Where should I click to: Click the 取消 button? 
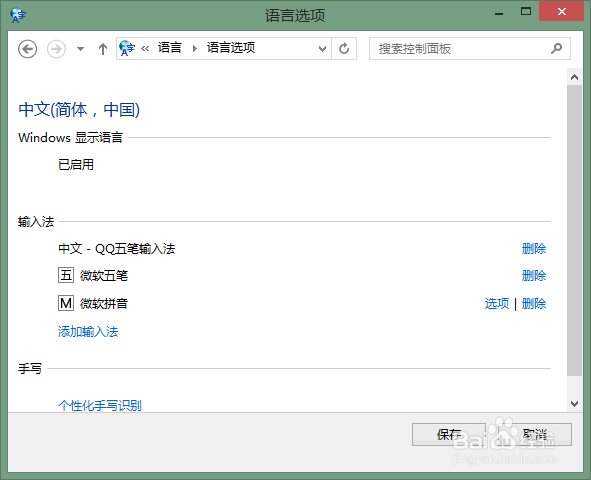[535, 434]
